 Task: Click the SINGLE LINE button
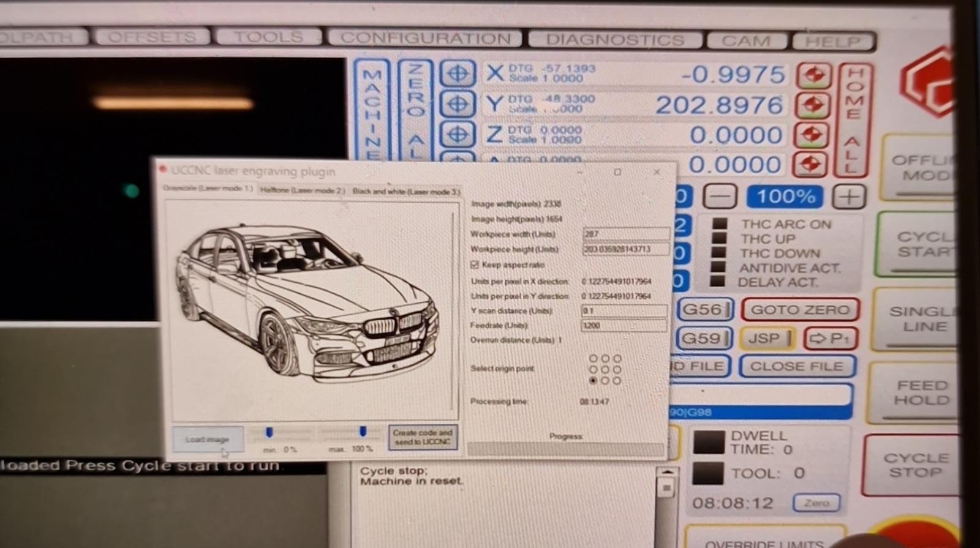point(917,318)
